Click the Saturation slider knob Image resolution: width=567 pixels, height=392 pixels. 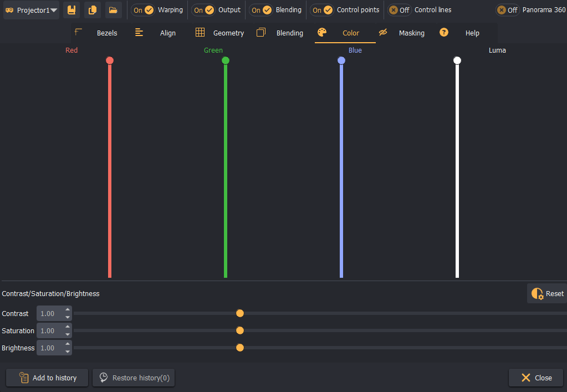(x=240, y=330)
